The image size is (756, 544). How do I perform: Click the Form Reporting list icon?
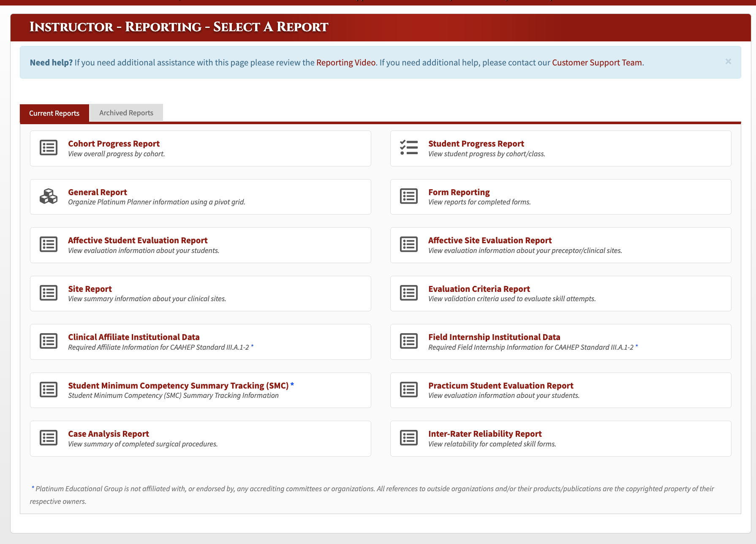pos(409,196)
